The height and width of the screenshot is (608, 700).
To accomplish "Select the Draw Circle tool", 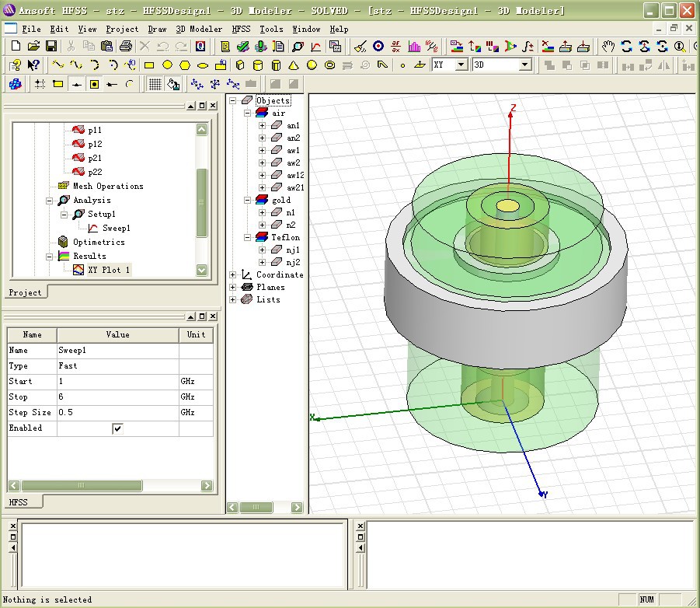I will pos(167,65).
